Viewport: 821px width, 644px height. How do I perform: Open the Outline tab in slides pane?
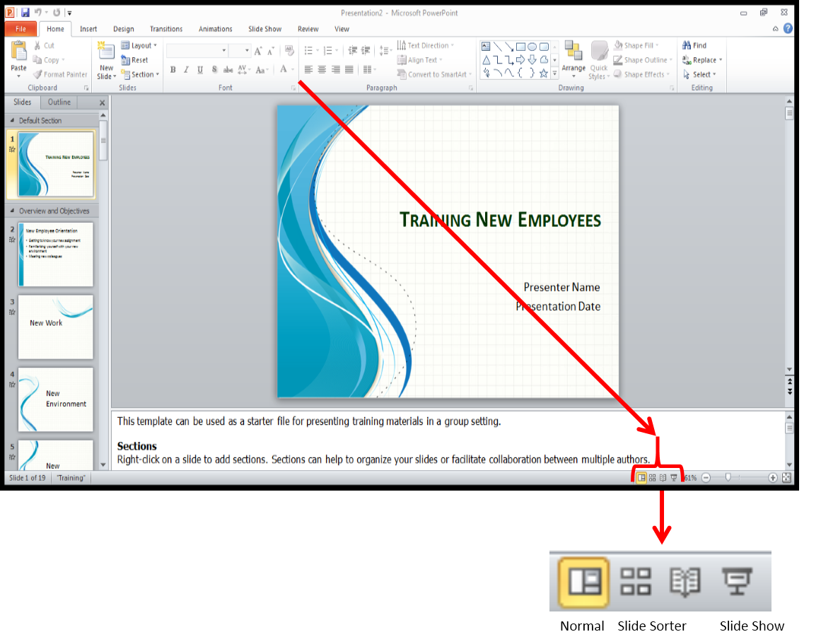(59, 102)
